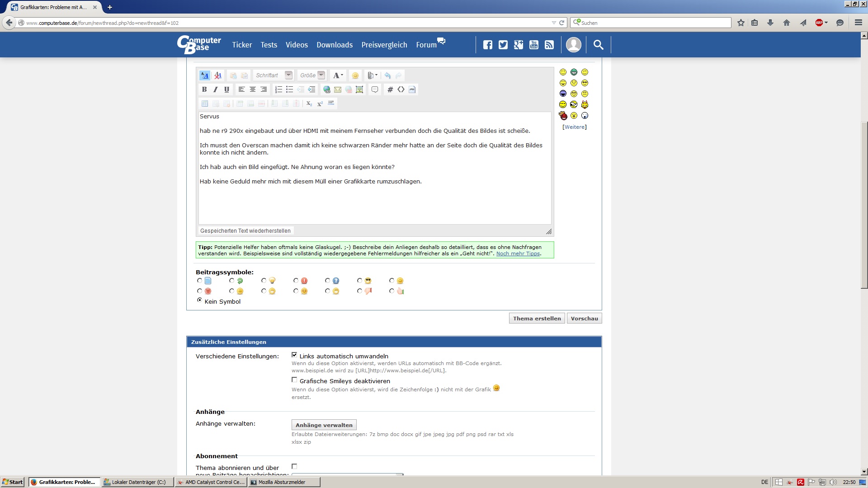Image resolution: width=868 pixels, height=488 pixels.
Task: Open the Anhänge verwalten dialog
Action: [324, 425]
